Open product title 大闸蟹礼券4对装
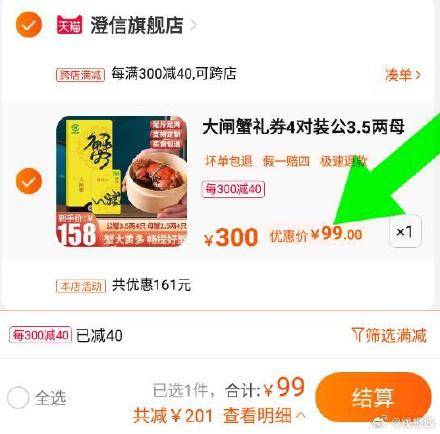 [303, 127]
